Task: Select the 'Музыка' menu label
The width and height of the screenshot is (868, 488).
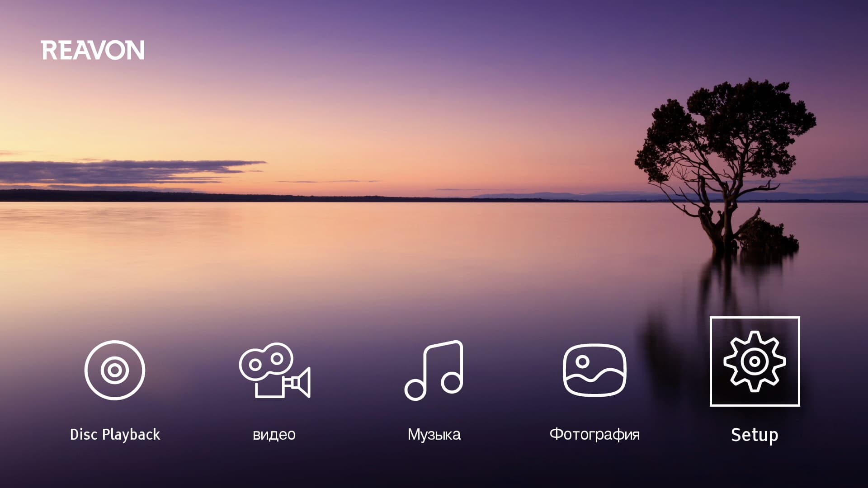Action: 434,435
